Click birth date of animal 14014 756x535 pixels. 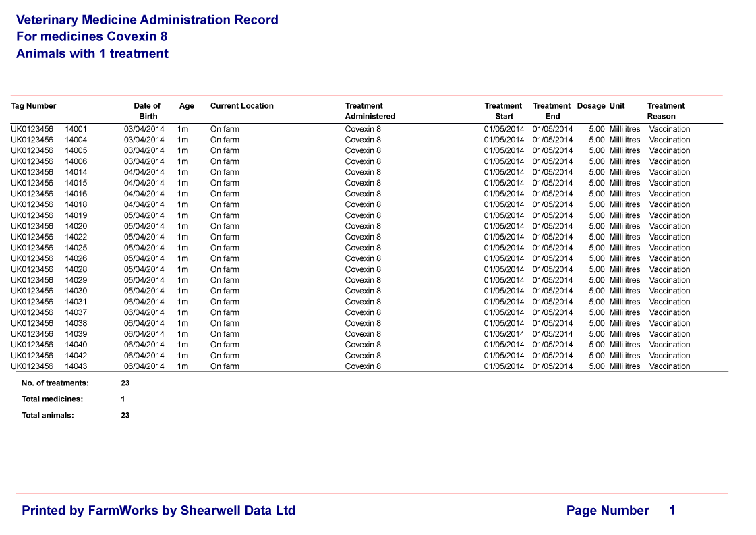point(144,172)
